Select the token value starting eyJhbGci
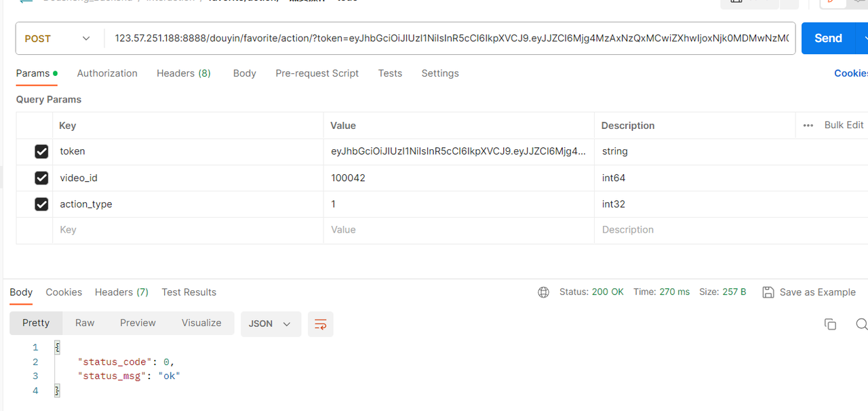Image resolution: width=868 pixels, height=411 pixels. coord(458,152)
